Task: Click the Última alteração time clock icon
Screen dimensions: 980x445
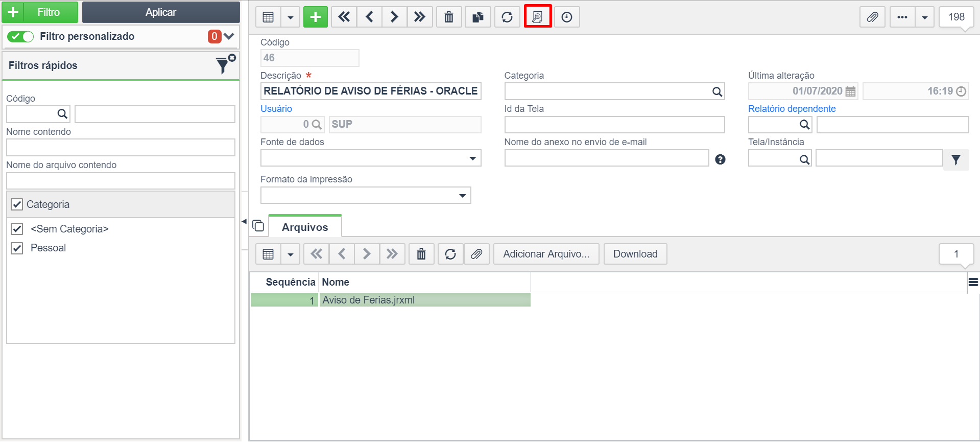Action: point(961,91)
